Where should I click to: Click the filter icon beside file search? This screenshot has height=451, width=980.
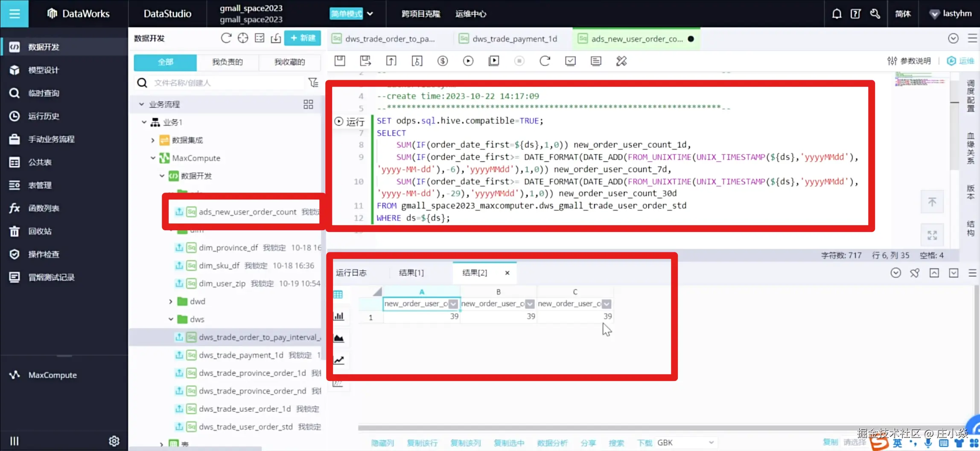coord(313,82)
